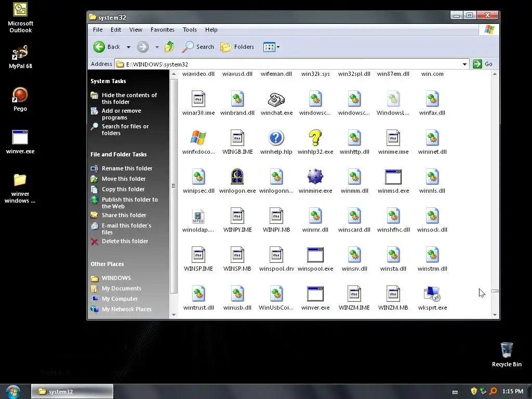Click task pane scrollbar down arrow
Screen dimensions: 532x399
coord(174,315)
